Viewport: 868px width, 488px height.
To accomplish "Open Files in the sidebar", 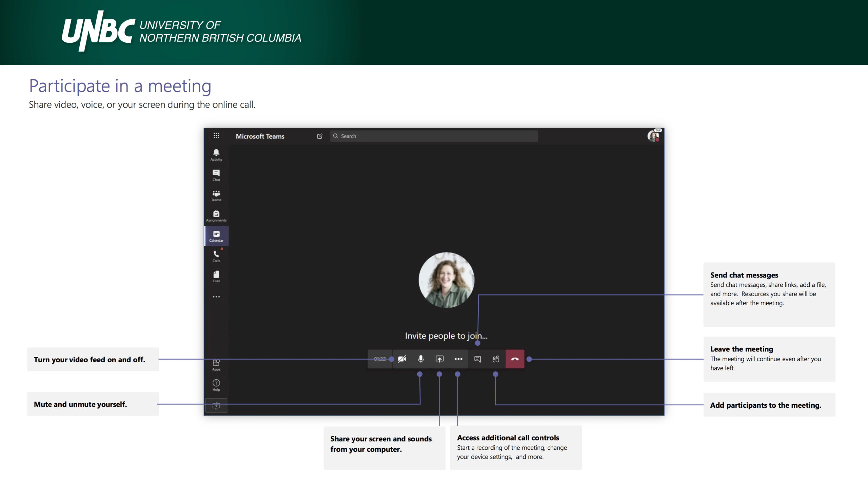I will coord(216,276).
